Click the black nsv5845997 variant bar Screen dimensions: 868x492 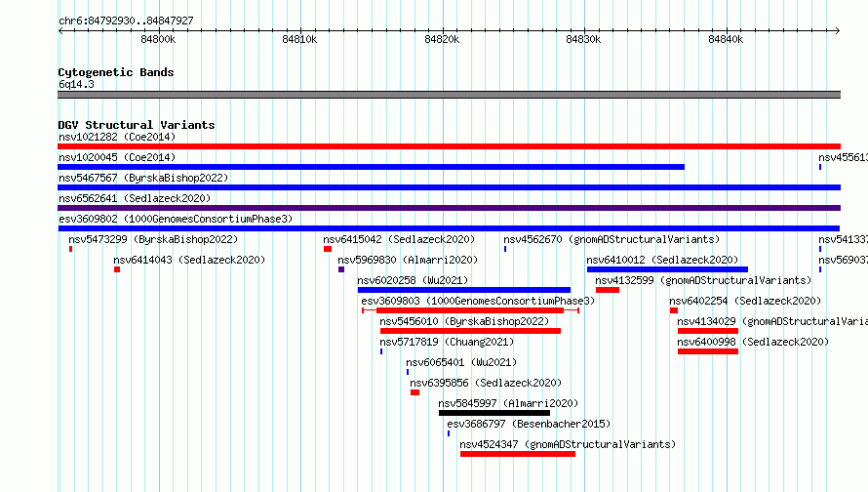click(x=494, y=413)
